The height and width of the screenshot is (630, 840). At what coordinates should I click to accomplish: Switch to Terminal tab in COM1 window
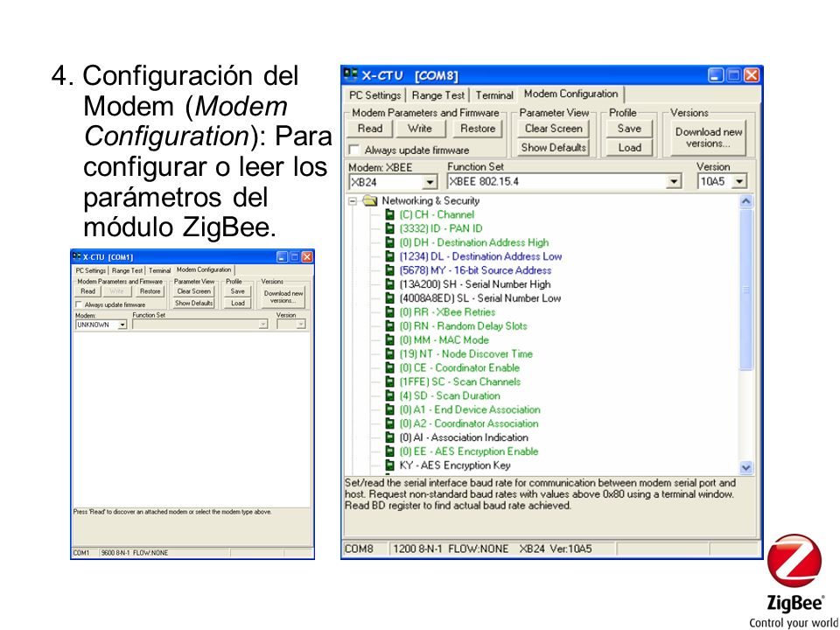pos(159,270)
